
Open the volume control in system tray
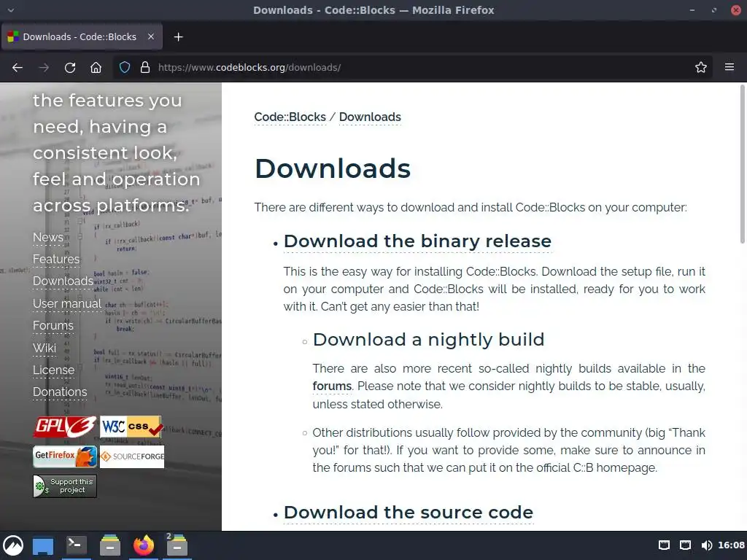pyautogui.click(x=706, y=545)
